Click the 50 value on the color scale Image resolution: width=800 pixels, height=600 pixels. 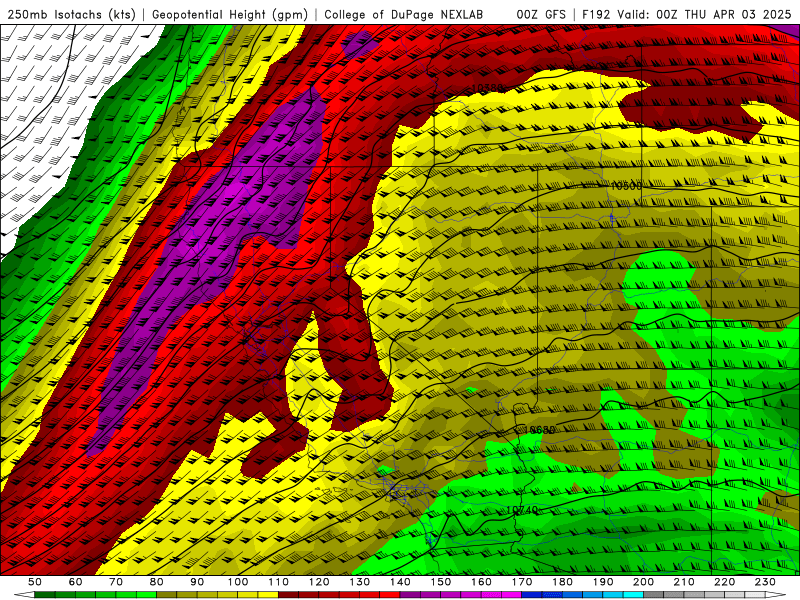35,582
